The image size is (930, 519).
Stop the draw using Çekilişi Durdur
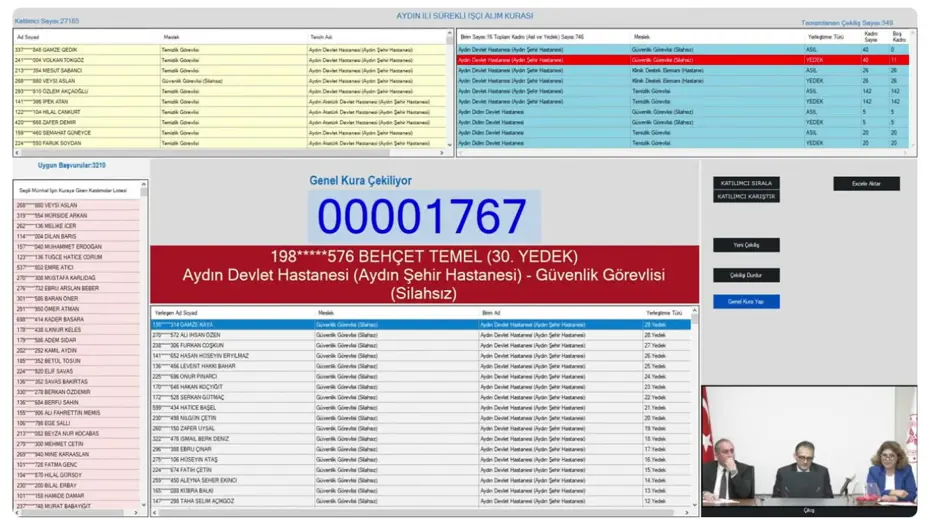pos(746,275)
